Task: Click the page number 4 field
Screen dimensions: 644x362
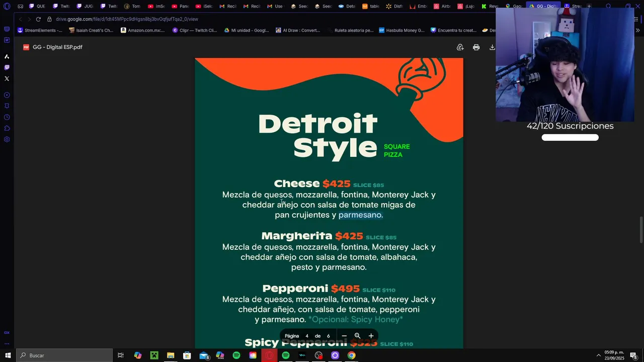Action: (307, 336)
